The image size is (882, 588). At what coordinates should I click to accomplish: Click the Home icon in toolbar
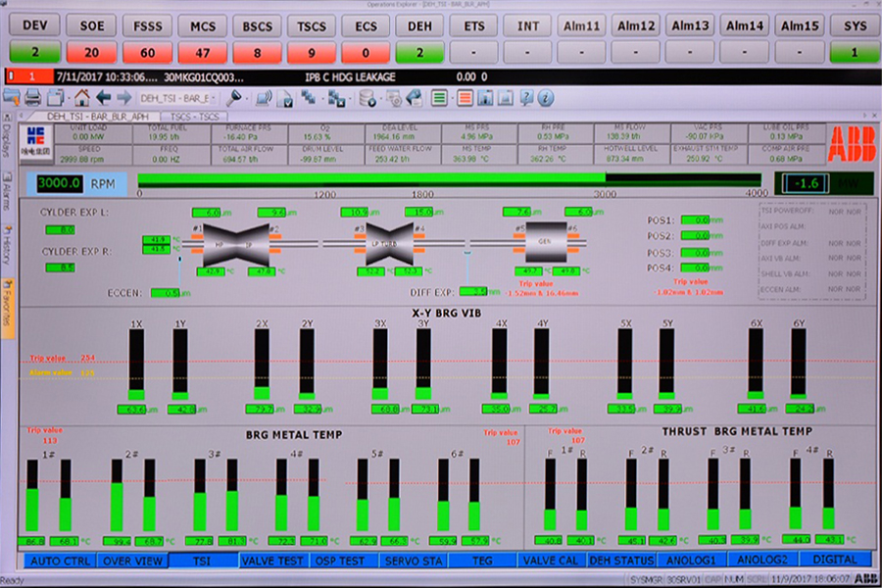[81, 97]
